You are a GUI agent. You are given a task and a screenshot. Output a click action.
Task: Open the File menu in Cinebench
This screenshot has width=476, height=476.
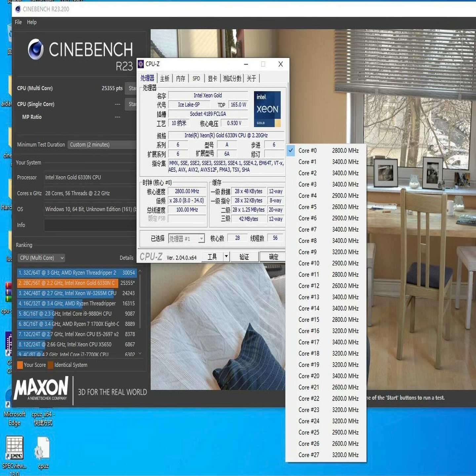click(18, 22)
